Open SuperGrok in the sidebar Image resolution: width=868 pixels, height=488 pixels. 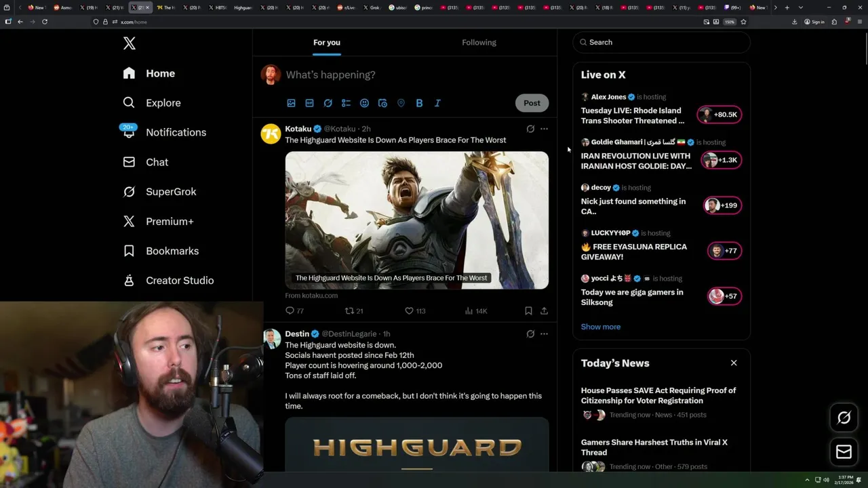point(160,192)
